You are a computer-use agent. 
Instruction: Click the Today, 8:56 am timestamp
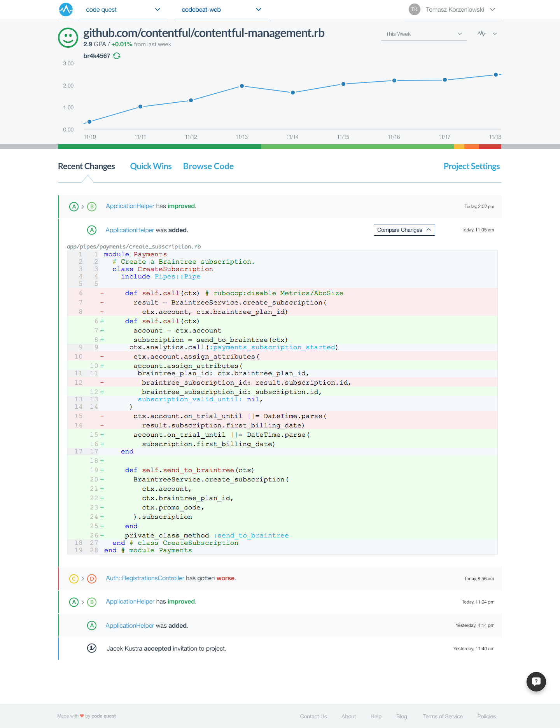pos(479,579)
